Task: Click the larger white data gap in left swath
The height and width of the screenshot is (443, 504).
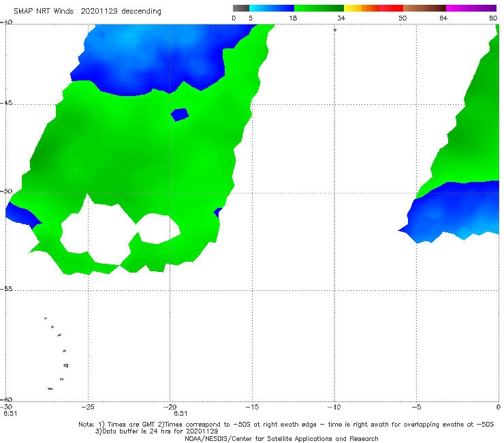Action: 97,230
